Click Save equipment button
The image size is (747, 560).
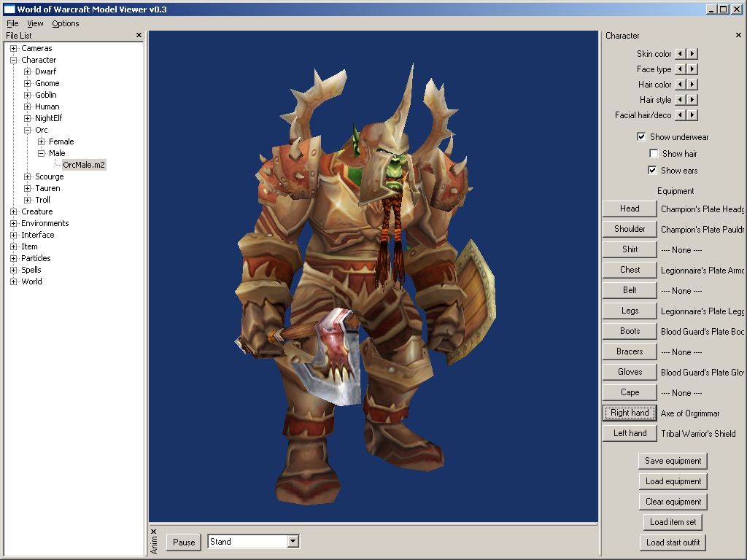tap(673, 461)
